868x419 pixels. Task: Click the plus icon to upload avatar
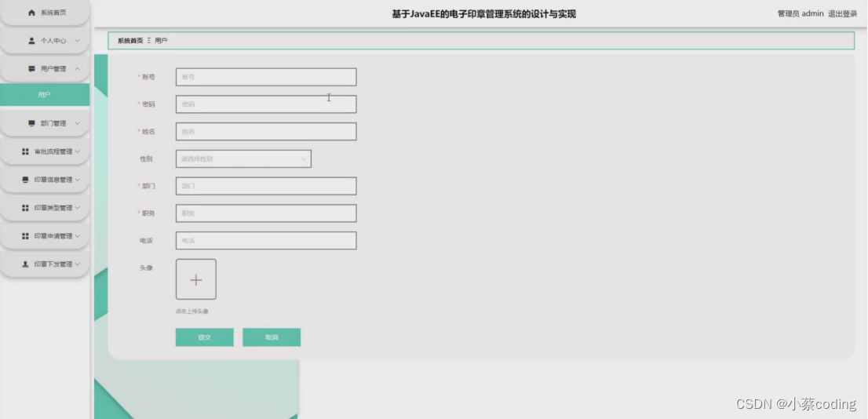point(196,279)
